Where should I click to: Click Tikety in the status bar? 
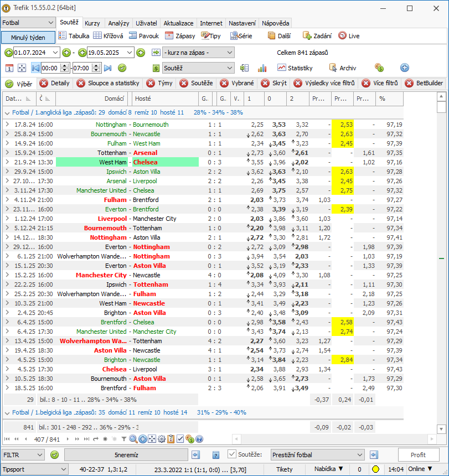click(x=285, y=469)
